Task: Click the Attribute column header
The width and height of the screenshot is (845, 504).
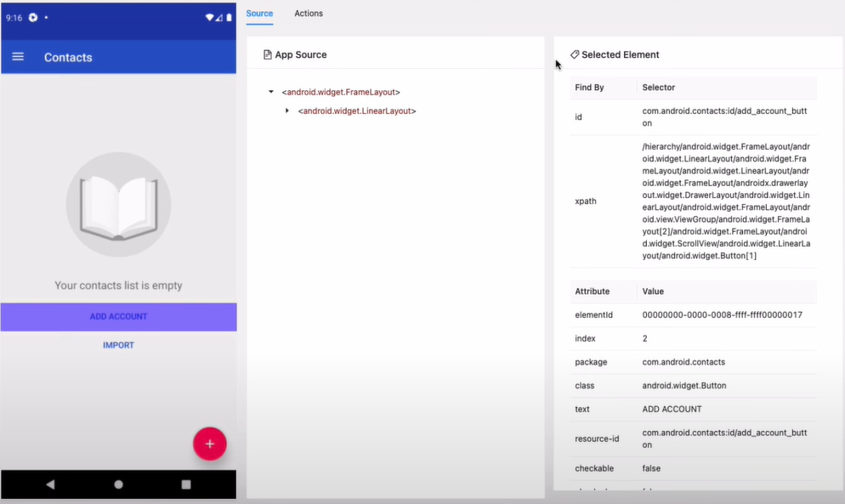Action: pos(592,291)
